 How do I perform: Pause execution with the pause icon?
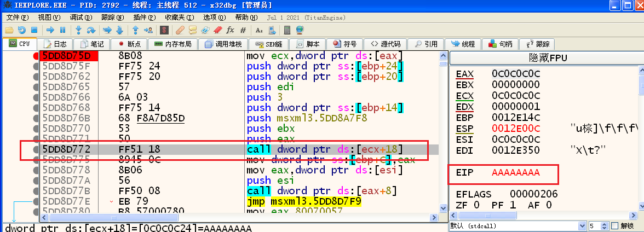[62, 30]
